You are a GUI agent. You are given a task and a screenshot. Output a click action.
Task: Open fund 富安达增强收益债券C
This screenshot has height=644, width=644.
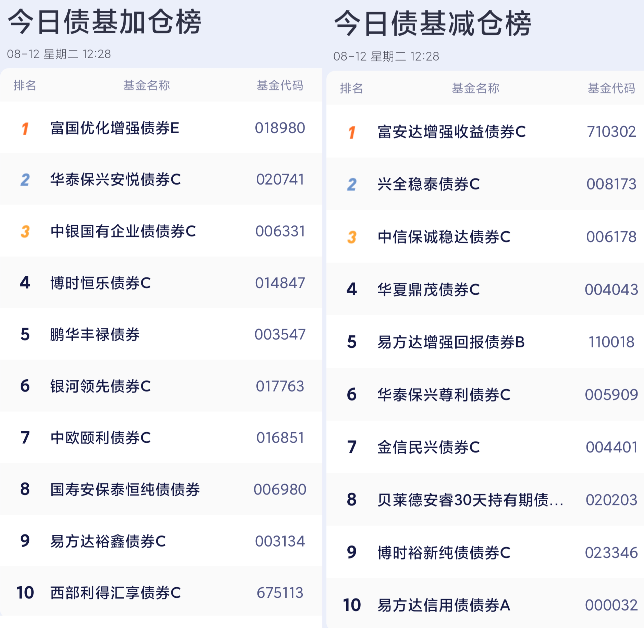click(451, 132)
